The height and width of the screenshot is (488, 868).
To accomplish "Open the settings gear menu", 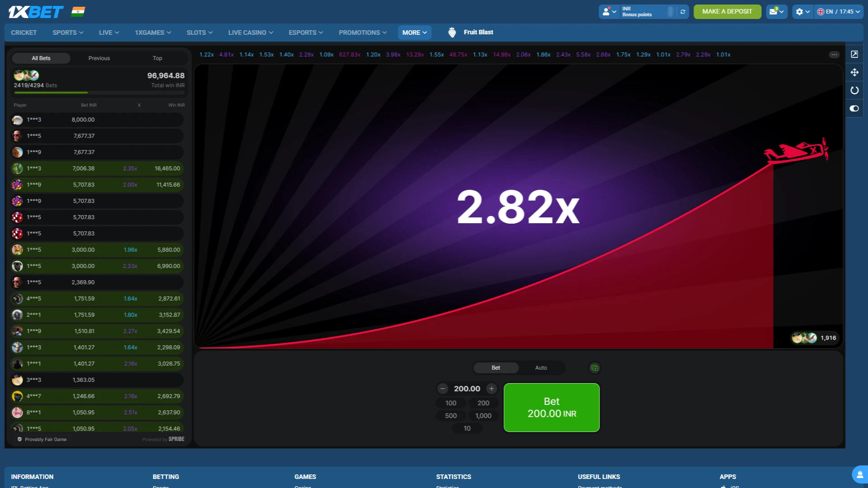I will coord(799,11).
